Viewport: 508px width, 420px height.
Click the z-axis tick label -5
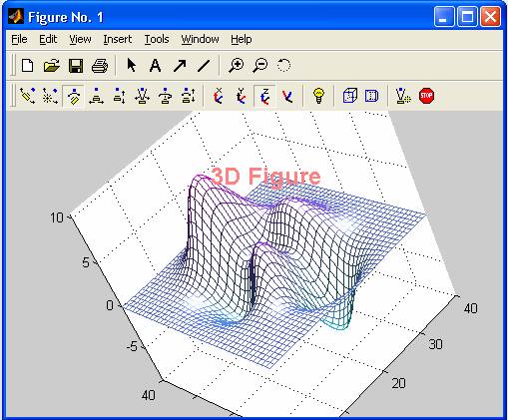[x=132, y=347]
